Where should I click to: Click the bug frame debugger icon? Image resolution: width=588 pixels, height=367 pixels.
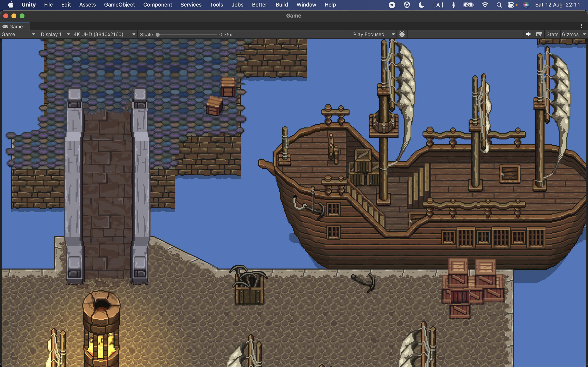402,34
